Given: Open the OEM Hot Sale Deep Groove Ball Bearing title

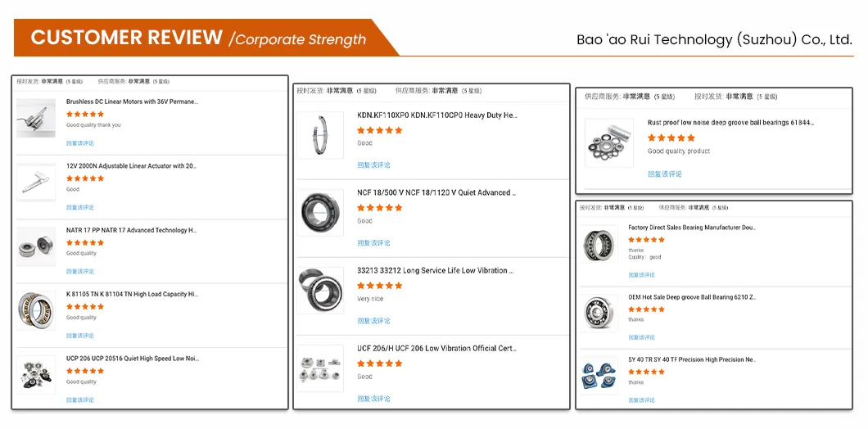Looking at the screenshot, I should click(692, 297).
